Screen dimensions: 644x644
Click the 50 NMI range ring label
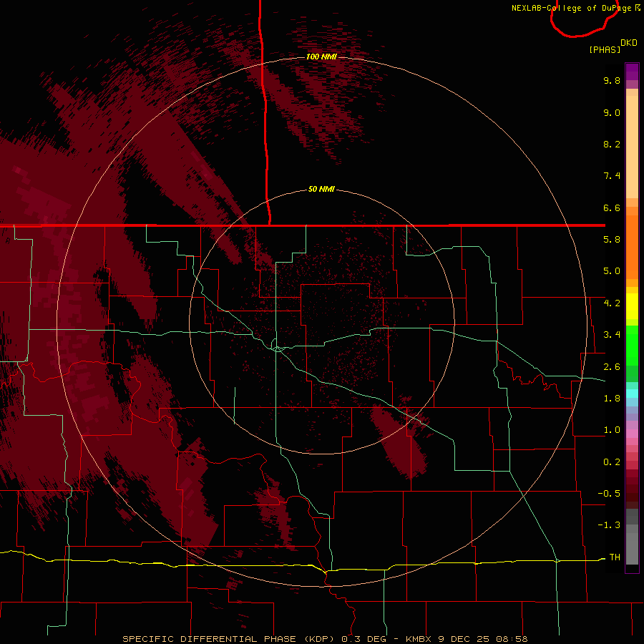pyautogui.click(x=321, y=189)
